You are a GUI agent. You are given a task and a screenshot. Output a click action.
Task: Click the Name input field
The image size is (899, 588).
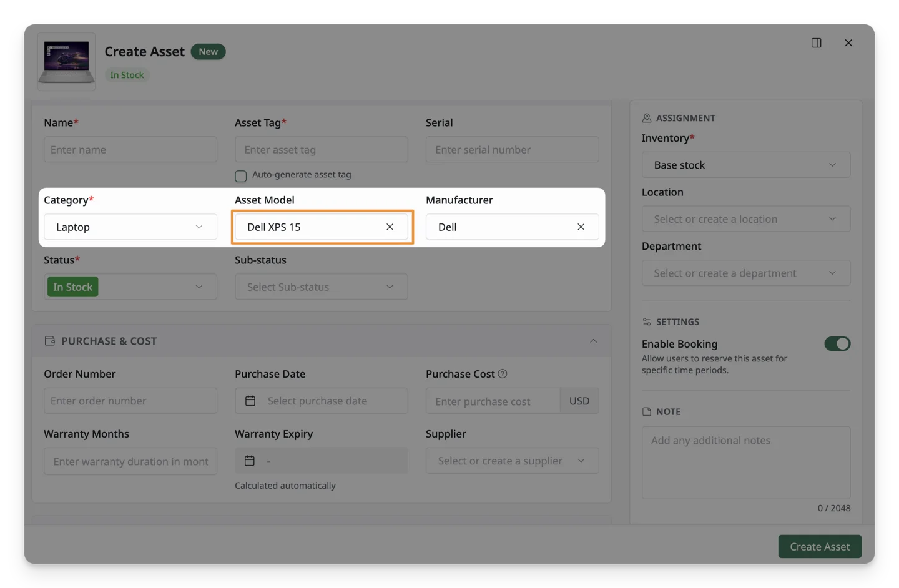[130, 149]
